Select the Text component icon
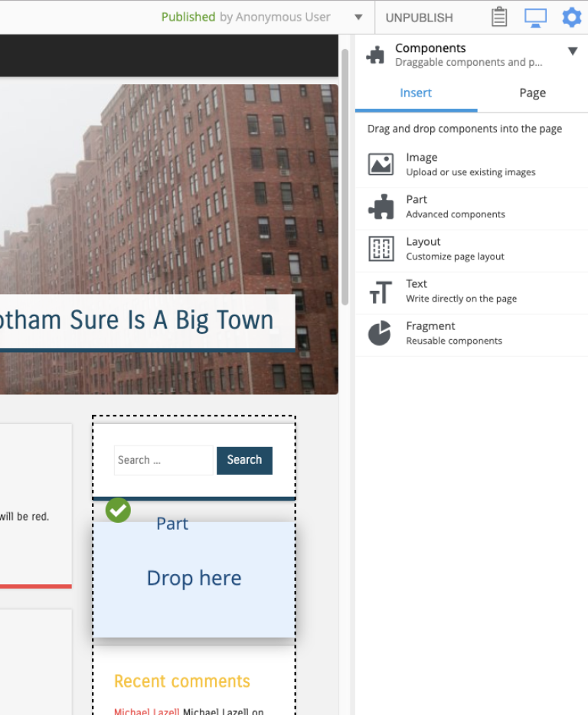This screenshot has height=715, width=588. (x=381, y=291)
